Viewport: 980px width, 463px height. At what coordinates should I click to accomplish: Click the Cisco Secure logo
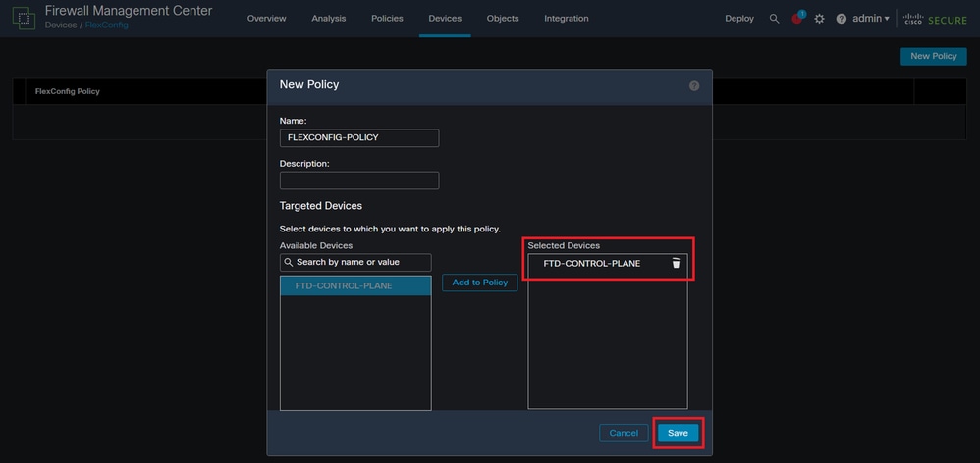coord(935,20)
